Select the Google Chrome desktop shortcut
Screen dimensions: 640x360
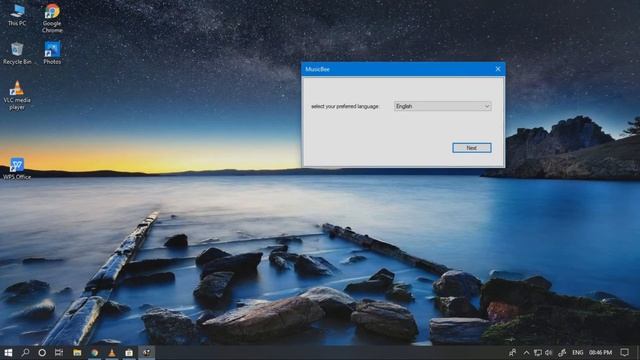tap(52, 18)
